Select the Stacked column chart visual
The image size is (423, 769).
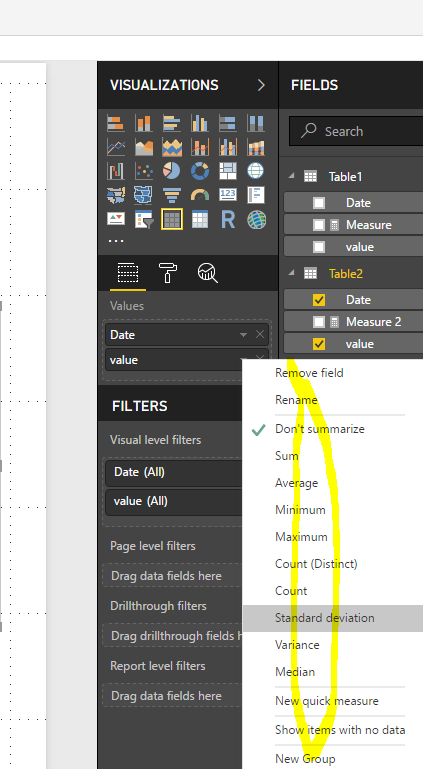click(x=144, y=123)
